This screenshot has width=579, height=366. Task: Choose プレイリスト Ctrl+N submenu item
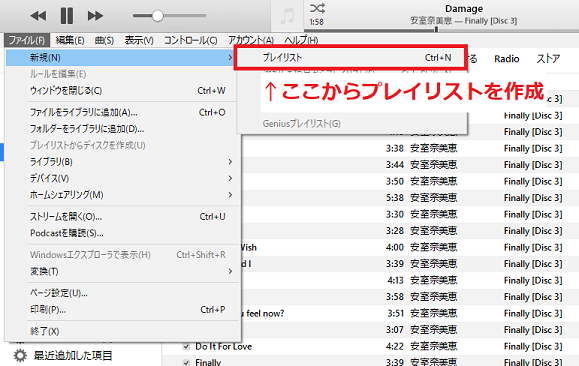pyautogui.click(x=351, y=58)
